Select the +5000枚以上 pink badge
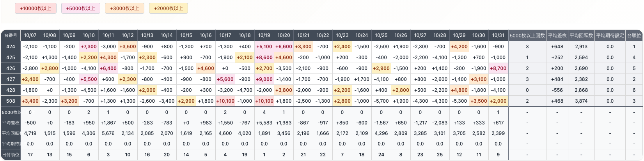Viewport: 644px width, 161px height. 81,8
